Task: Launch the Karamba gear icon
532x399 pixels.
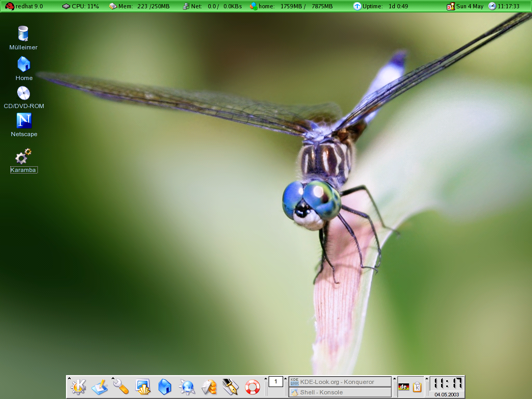Action: click(x=23, y=156)
